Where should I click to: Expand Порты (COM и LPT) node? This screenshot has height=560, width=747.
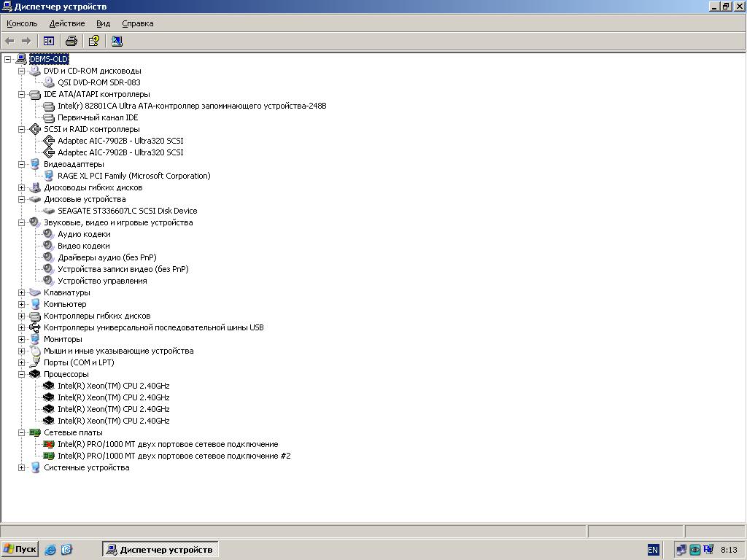(21, 362)
